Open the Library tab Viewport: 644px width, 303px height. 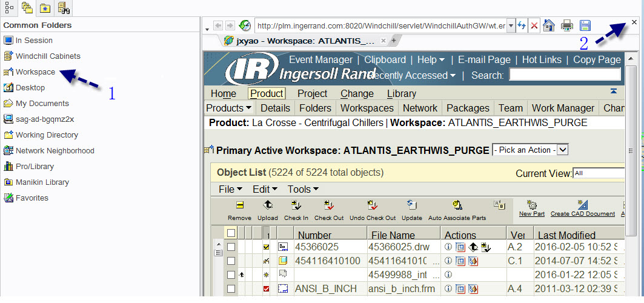402,93
